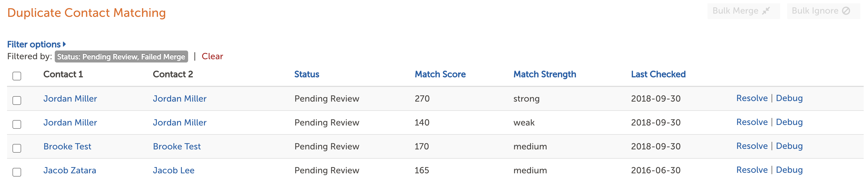Resolve the 270 score Jordan Miller match
Viewport: 868px width, 182px height.
pos(752,98)
